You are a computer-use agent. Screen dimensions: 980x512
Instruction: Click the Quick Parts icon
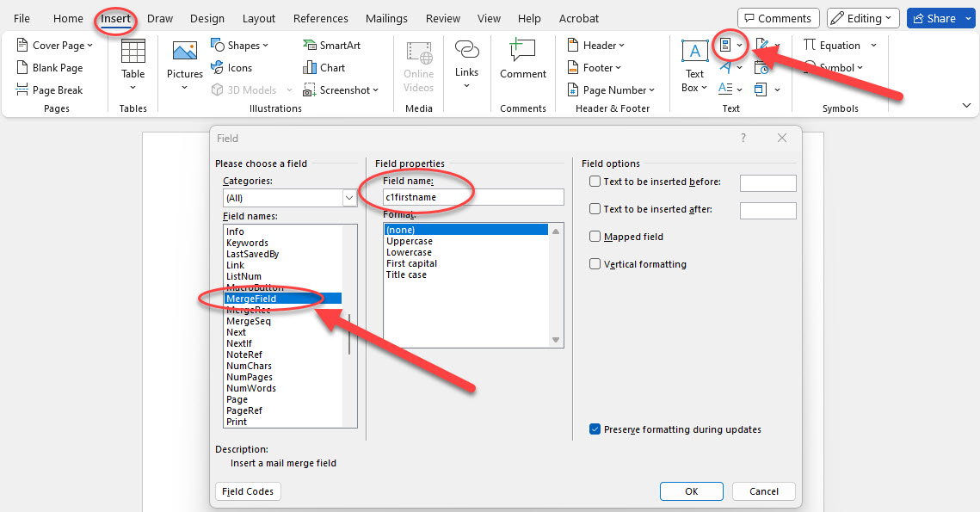pyautogui.click(x=725, y=45)
